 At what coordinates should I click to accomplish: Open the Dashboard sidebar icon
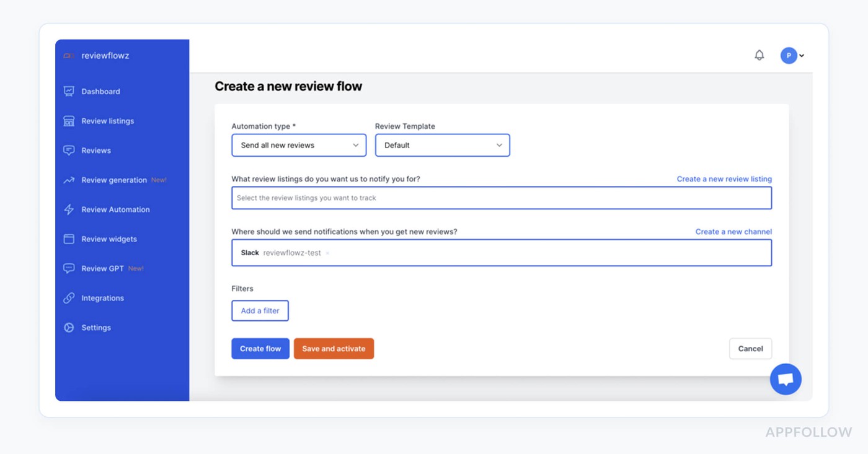pyautogui.click(x=69, y=91)
